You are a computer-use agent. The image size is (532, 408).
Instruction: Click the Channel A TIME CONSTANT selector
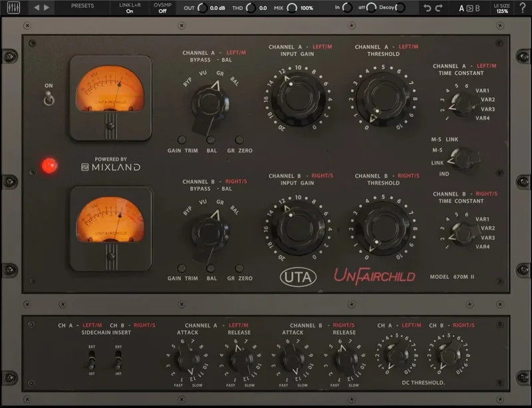pos(464,104)
